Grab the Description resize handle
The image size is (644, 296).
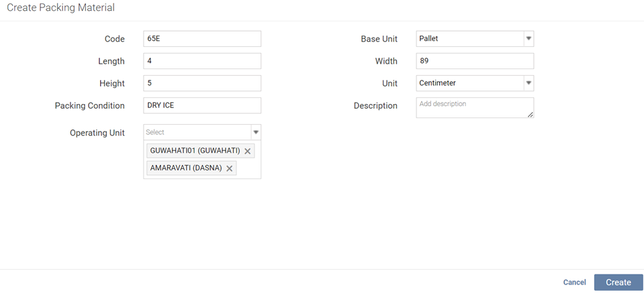tap(531, 115)
